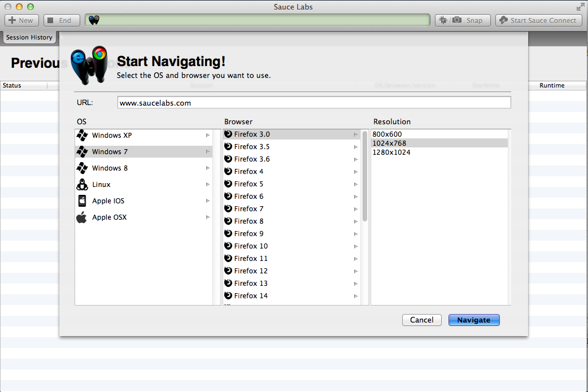Cancel the Start Navigating dialog

point(421,320)
